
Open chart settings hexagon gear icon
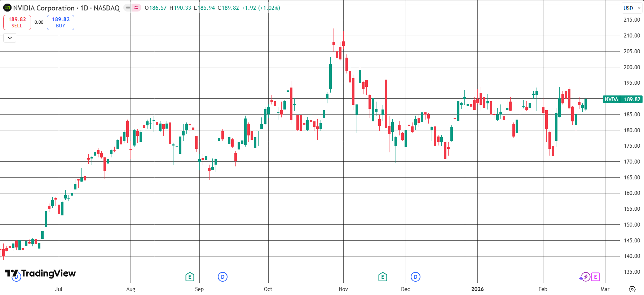[632, 289]
